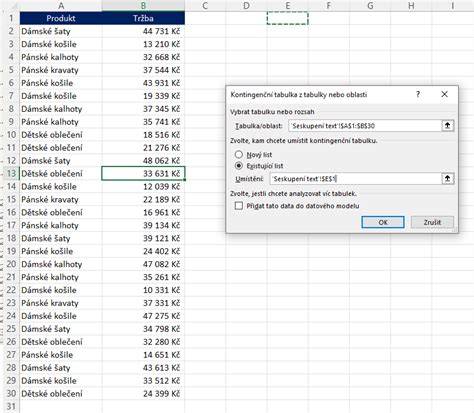Select the Pánské košile cell in row 6
The width and height of the screenshot is (474, 413).
pos(61,83)
